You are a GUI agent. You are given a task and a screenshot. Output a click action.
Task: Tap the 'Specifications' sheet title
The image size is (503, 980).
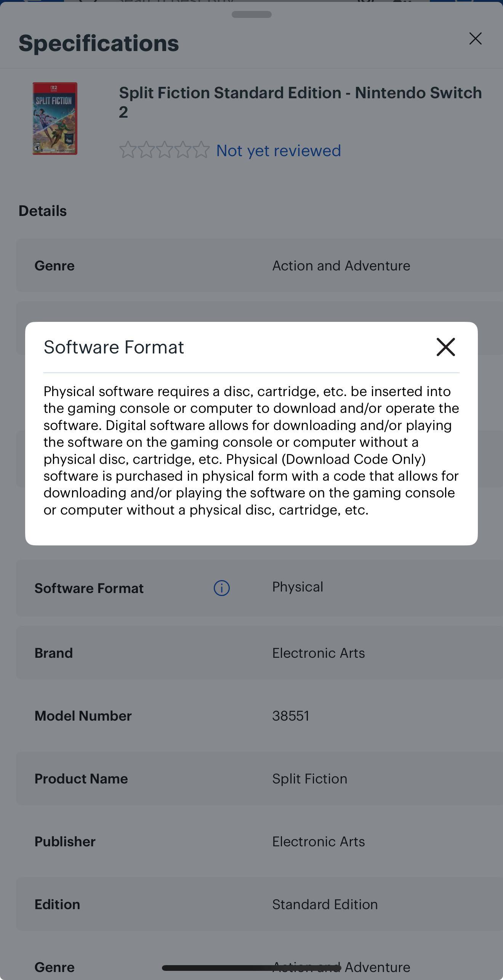tap(99, 43)
